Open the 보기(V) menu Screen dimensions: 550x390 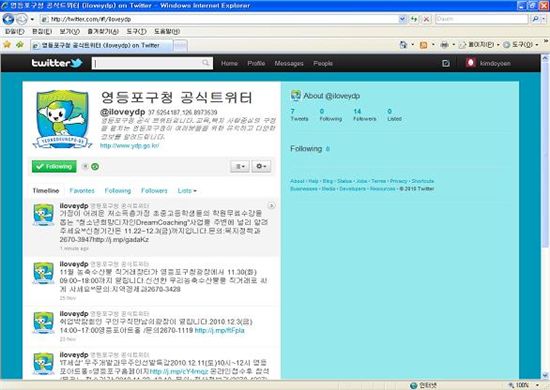[x=69, y=32]
